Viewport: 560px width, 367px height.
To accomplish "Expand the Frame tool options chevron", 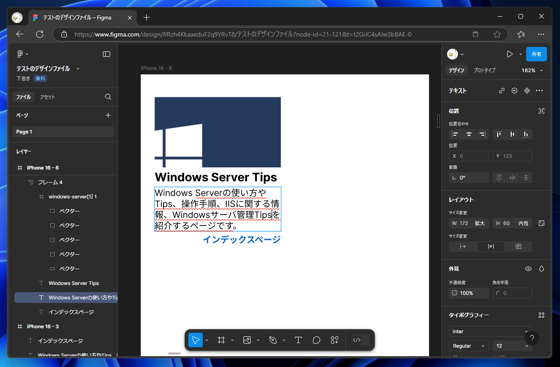I will (x=232, y=340).
